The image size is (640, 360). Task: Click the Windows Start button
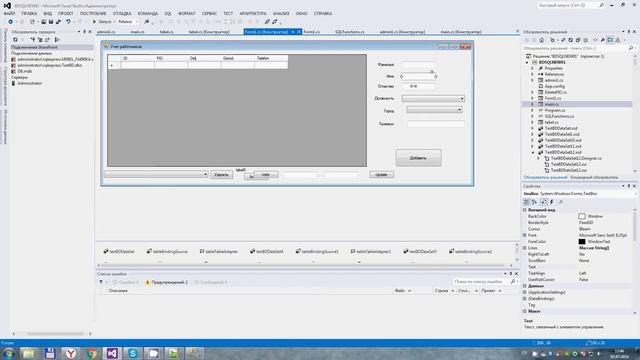tap(8, 353)
